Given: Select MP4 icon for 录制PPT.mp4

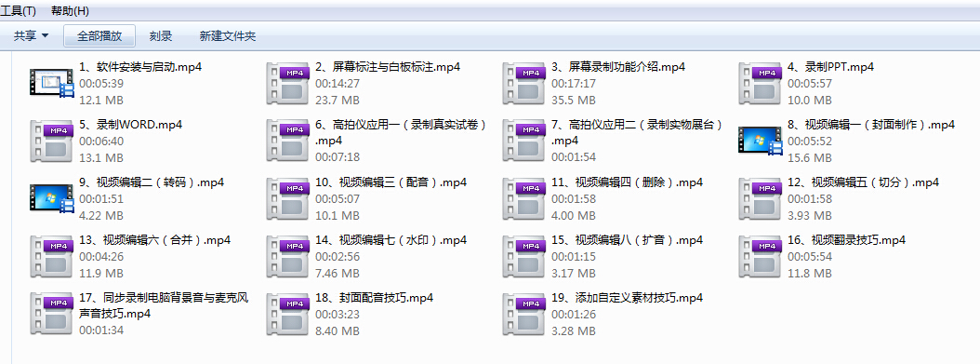Looking at the screenshot, I should (x=760, y=83).
